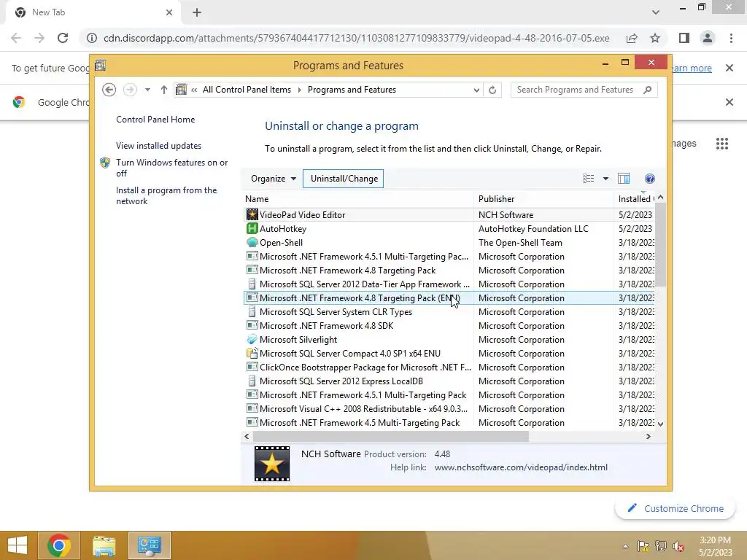The width and height of the screenshot is (747, 560).
Task: Click the vertical scrollbar down arrow
Action: [x=660, y=424]
